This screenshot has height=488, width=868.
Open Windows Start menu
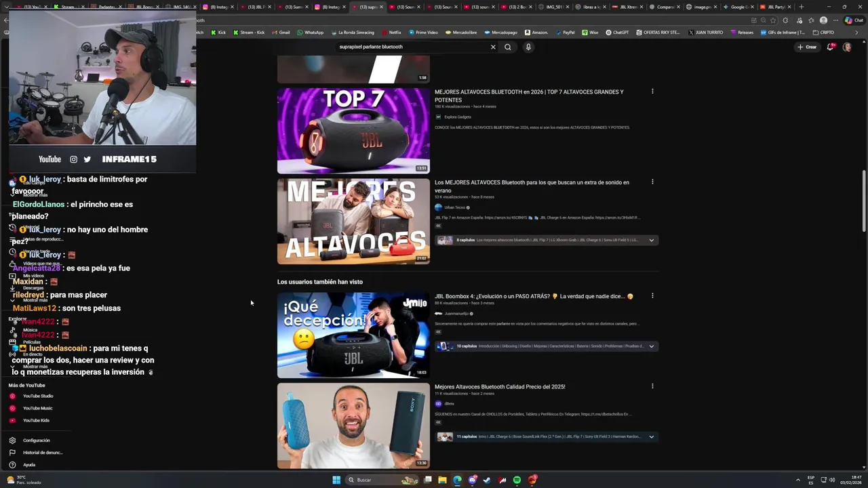point(336,480)
